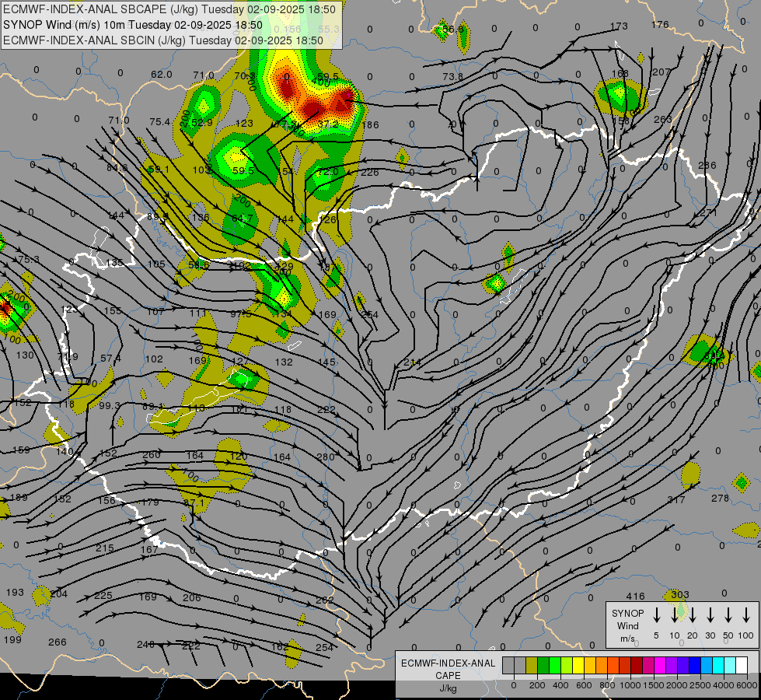This screenshot has height=700, width=761.
Task: Click the map value 266
Action: pyautogui.click(x=58, y=642)
